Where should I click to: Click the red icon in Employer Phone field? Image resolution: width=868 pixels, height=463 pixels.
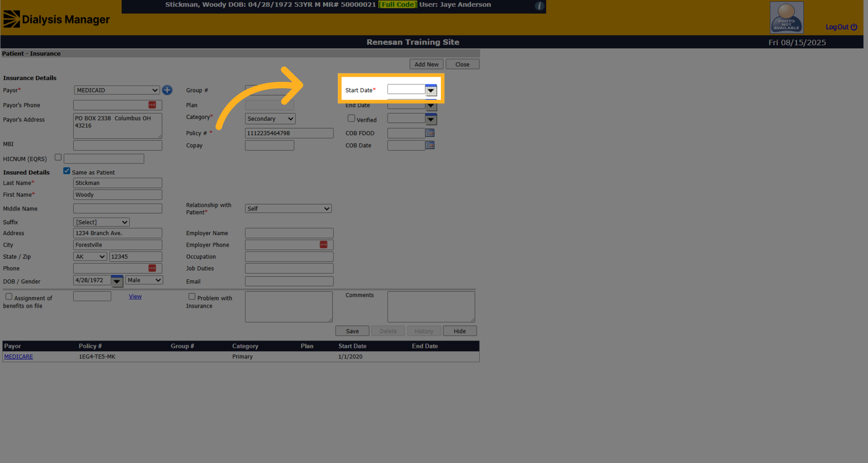coord(324,245)
